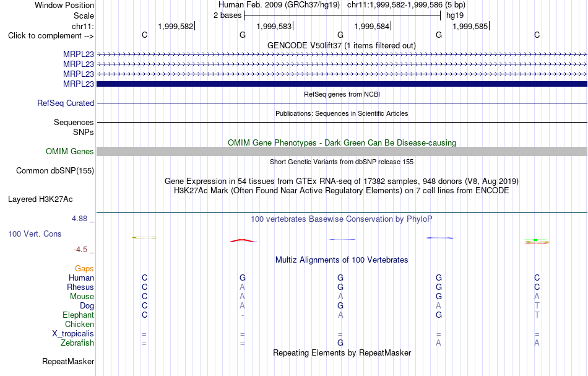Image resolution: width=588 pixels, height=376 pixels.
Task: Click the 100 Vert. Cons label
Action: (35, 234)
